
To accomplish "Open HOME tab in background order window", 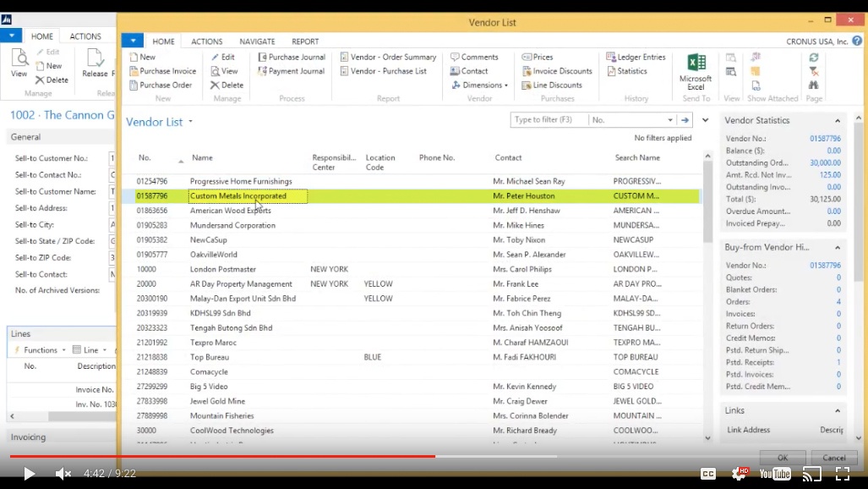I will 42,36.
